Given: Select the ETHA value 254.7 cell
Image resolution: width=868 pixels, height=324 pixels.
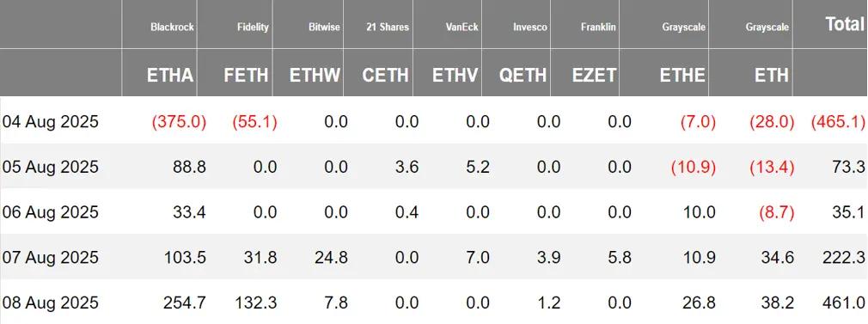Looking at the screenshot, I should click(185, 303).
